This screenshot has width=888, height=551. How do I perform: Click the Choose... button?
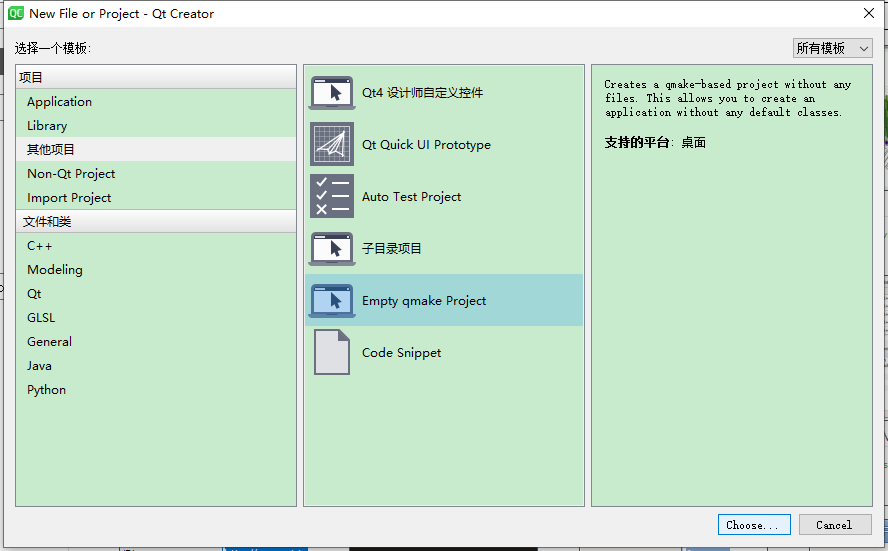point(754,524)
